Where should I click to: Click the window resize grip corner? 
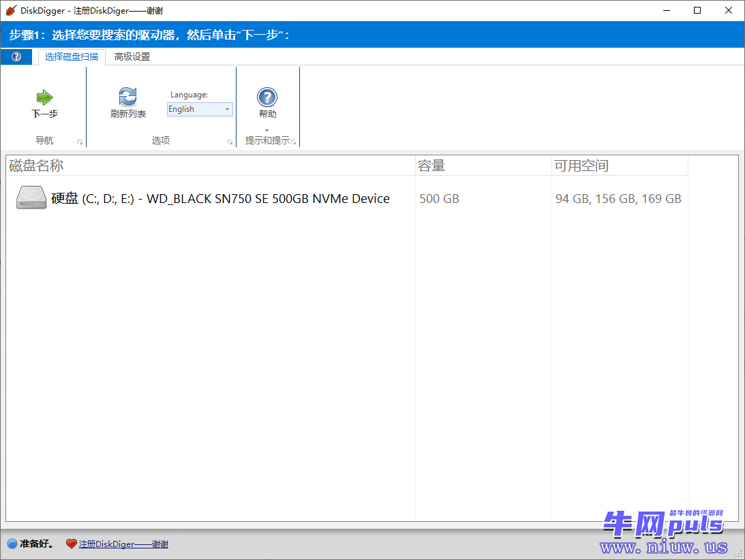(740, 555)
